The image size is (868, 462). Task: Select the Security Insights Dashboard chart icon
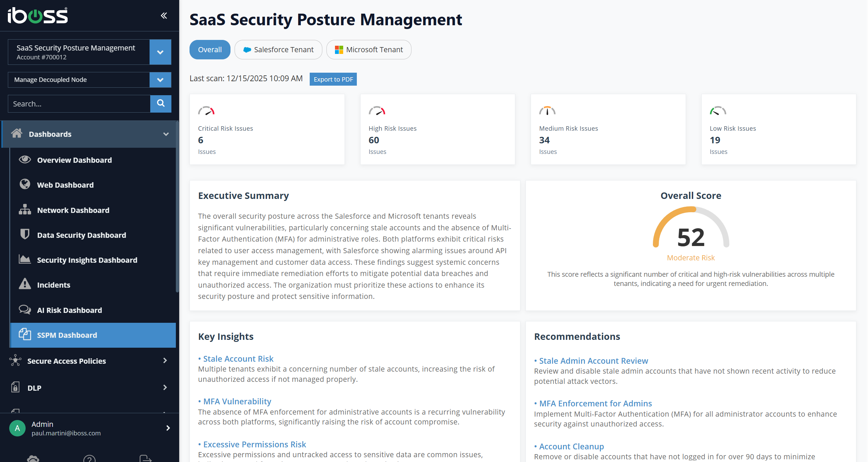point(25,260)
